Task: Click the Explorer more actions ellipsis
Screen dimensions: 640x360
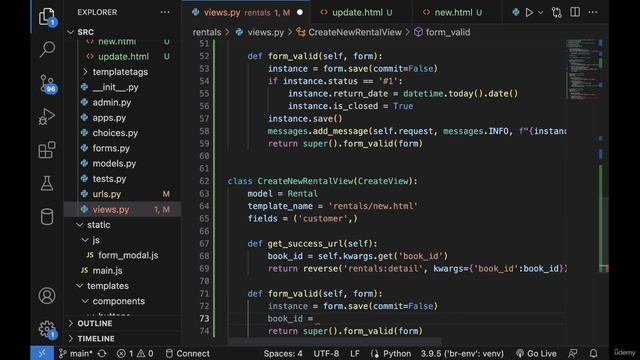Action: 165,12
